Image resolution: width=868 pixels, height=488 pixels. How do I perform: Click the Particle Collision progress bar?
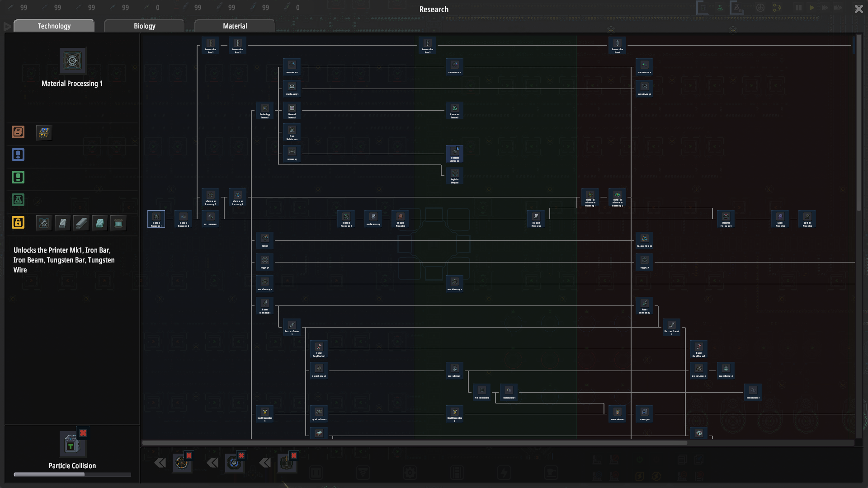72,474
